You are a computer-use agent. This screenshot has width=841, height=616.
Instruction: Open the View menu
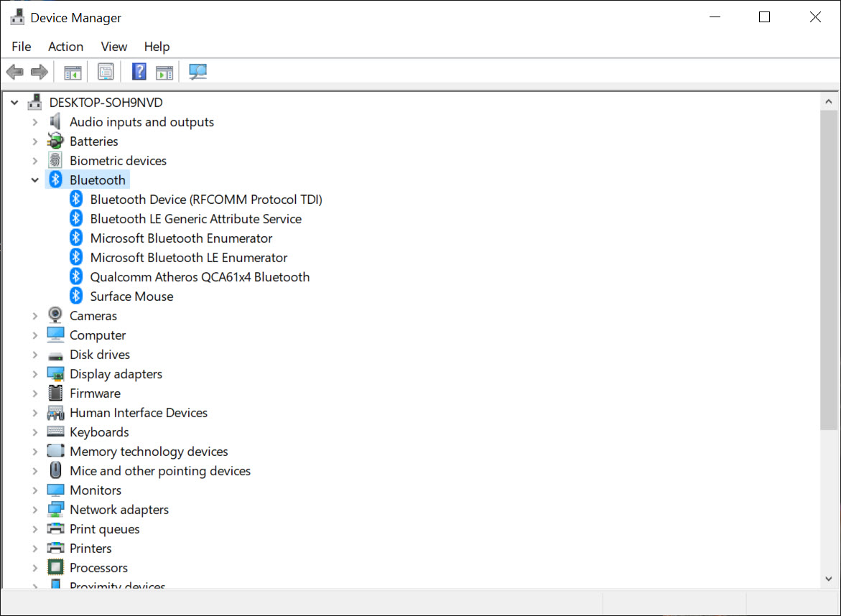113,47
